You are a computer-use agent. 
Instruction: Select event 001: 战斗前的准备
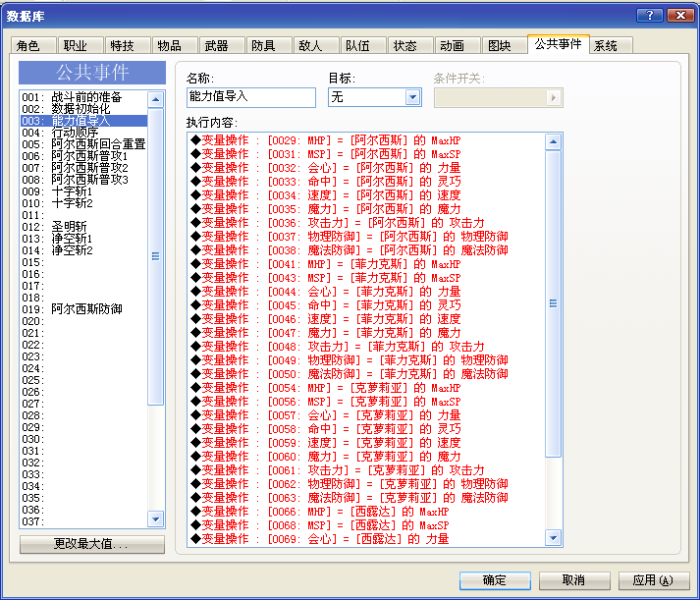click(83, 97)
